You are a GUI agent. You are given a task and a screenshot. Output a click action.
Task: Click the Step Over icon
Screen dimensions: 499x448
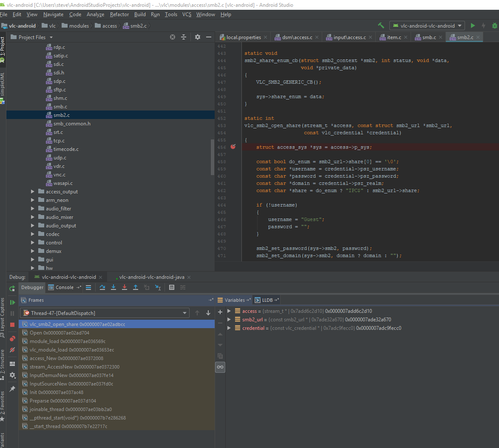[102, 287]
